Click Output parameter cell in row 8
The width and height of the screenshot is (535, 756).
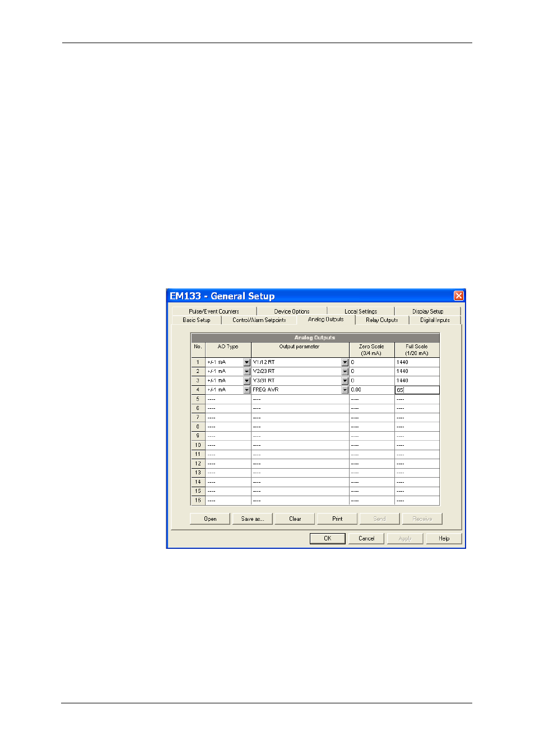[x=300, y=427]
